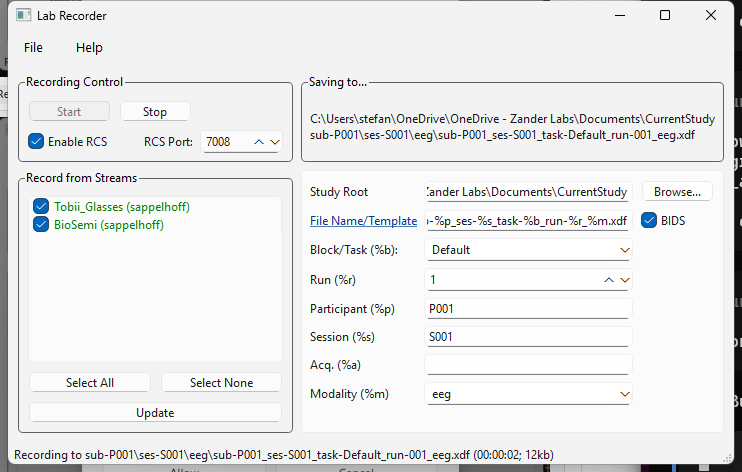This screenshot has width=742, height=472.
Task: Uncheck the Tobii_Glasses stream
Action: [x=41, y=206]
